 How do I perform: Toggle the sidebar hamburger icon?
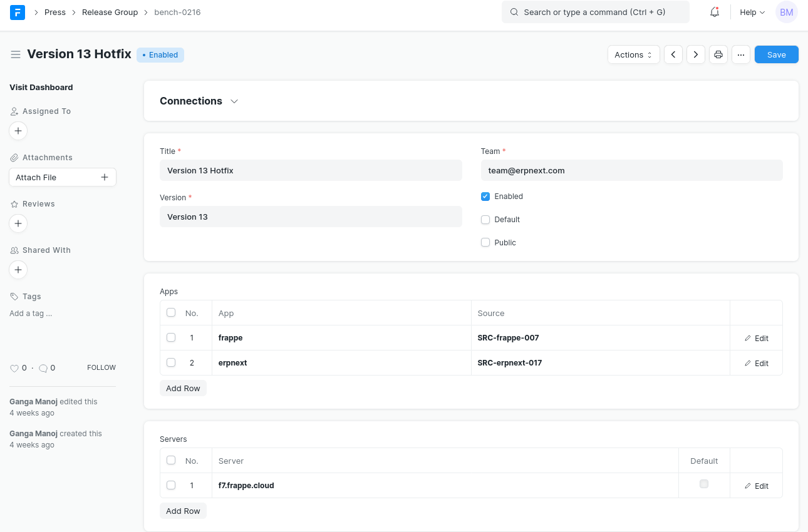point(16,55)
